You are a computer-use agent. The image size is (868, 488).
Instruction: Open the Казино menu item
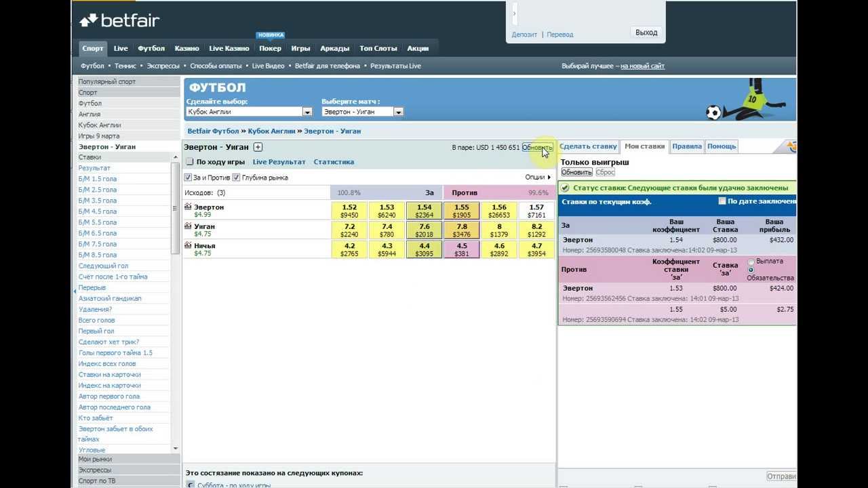[186, 48]
